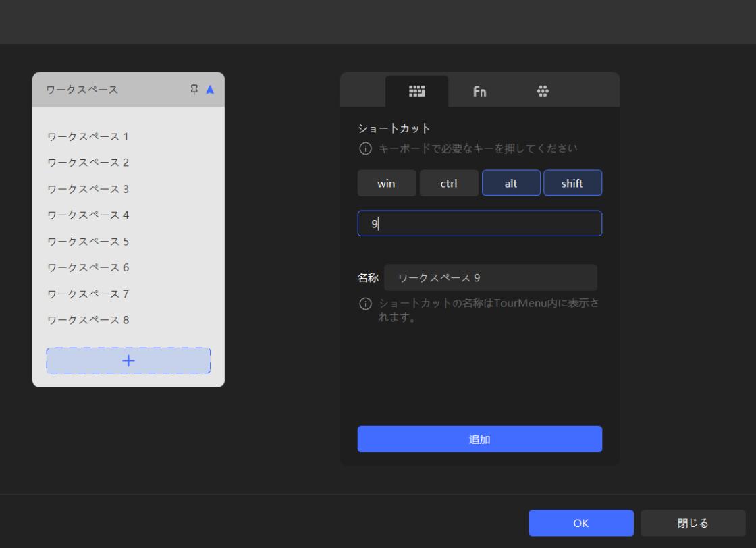The width and height of the screenshot is (756, 548).
Task: Click the 名称 field with ワークスペース 9
Action: point(490,277)
